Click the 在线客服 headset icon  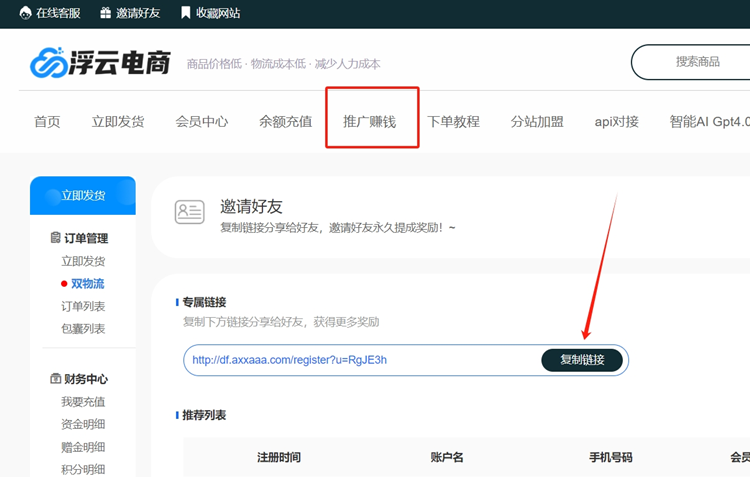click(25, 13)
